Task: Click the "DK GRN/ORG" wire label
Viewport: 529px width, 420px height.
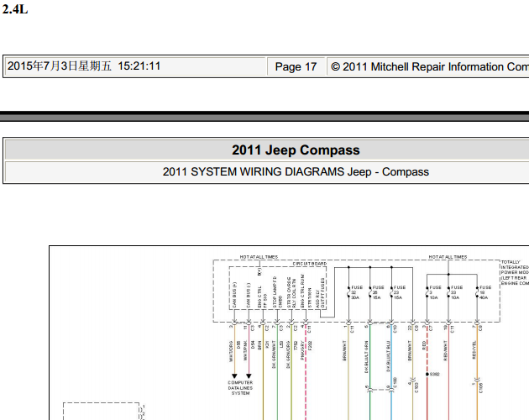Action: pyautogui.click(x=288, y=354)
